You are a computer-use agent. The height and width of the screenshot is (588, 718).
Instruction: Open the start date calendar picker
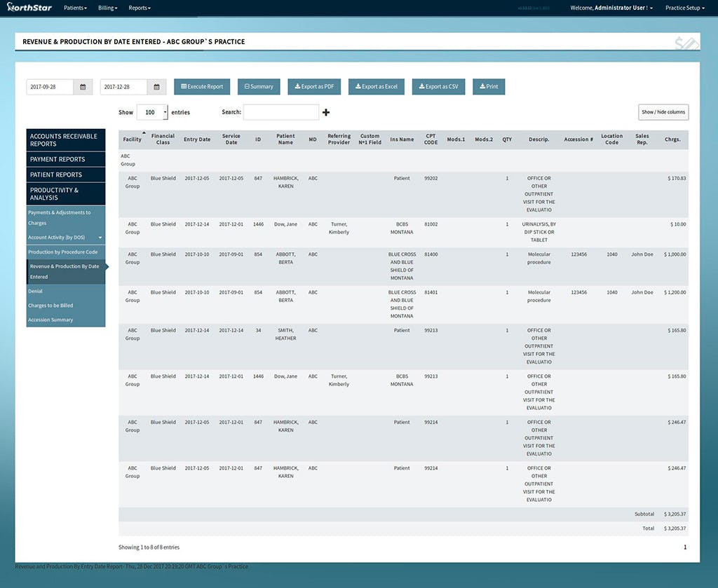tap(83, 86)
